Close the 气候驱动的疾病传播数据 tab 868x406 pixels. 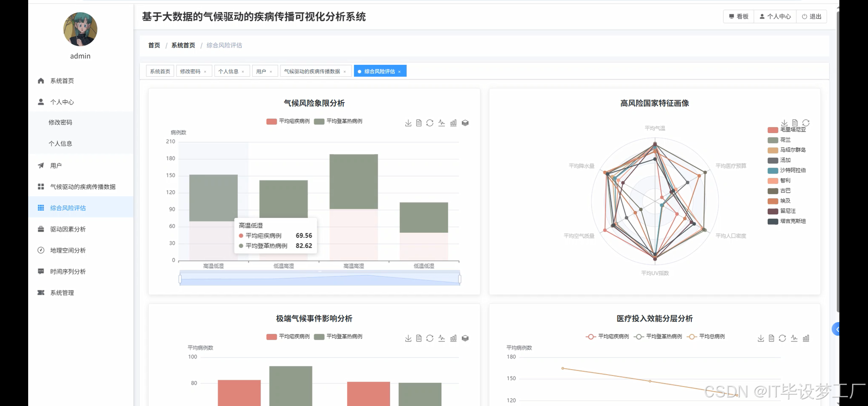coord(344,72)
